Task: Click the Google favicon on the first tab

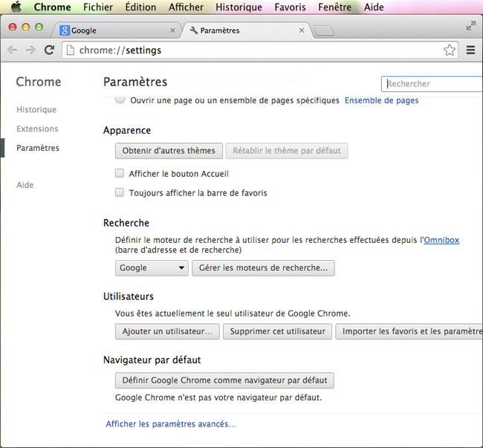Action: click(65, 30)
